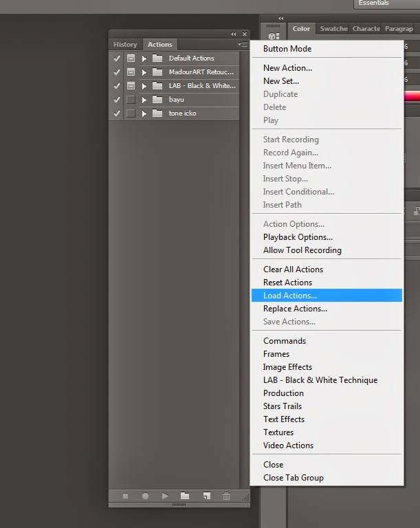This screenshot has height=528, width=420.
Task: Switch to the Color panel tab
Action: coord(301,29)
